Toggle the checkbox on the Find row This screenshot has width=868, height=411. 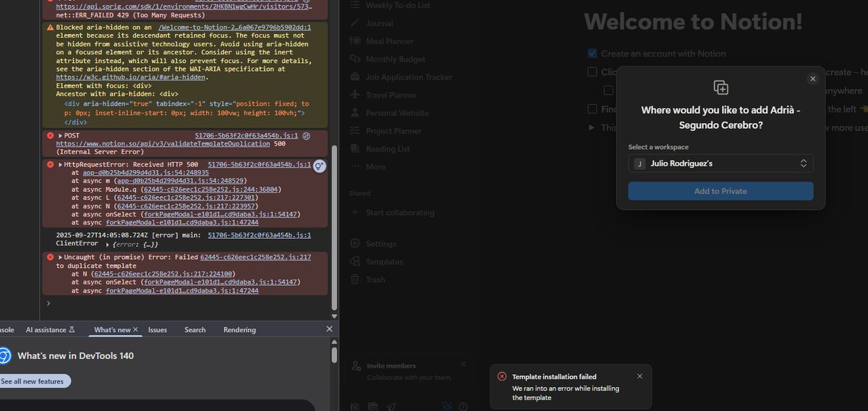(x=592, y=109)
